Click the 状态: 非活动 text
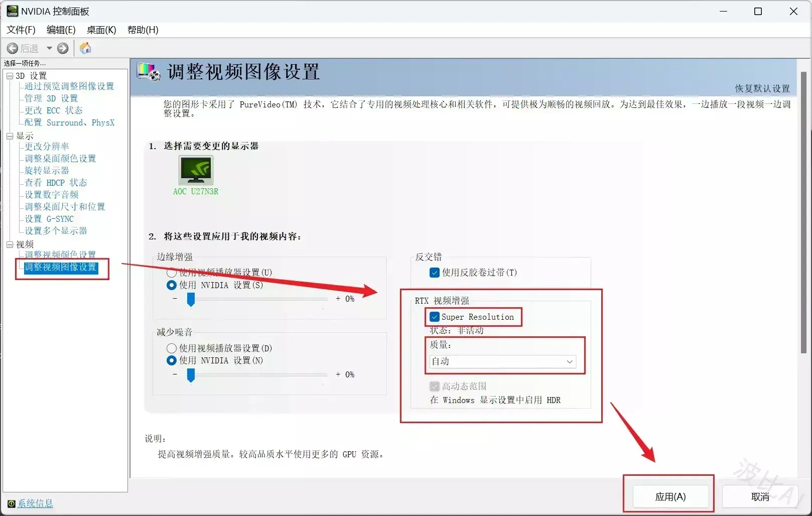Viewport: 812px width, 516px height. click(457, 330)
